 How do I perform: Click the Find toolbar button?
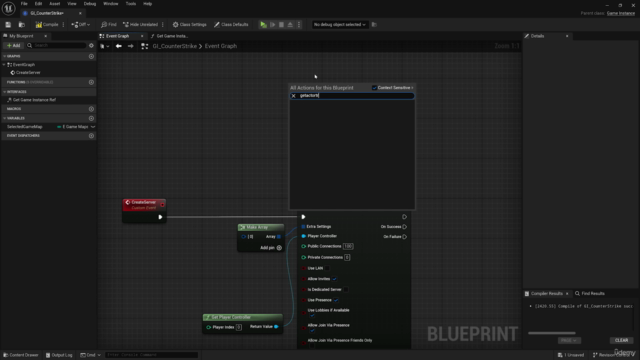pos(109,24)
